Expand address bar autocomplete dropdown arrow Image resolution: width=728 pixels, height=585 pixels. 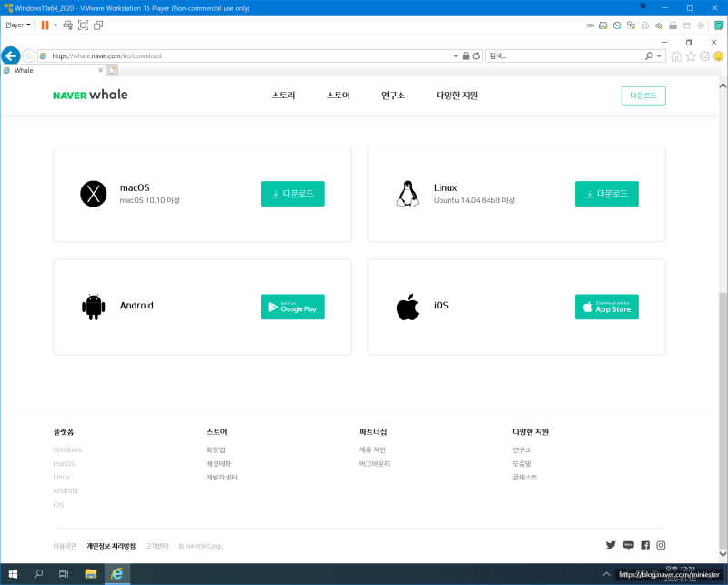[456, 56]
